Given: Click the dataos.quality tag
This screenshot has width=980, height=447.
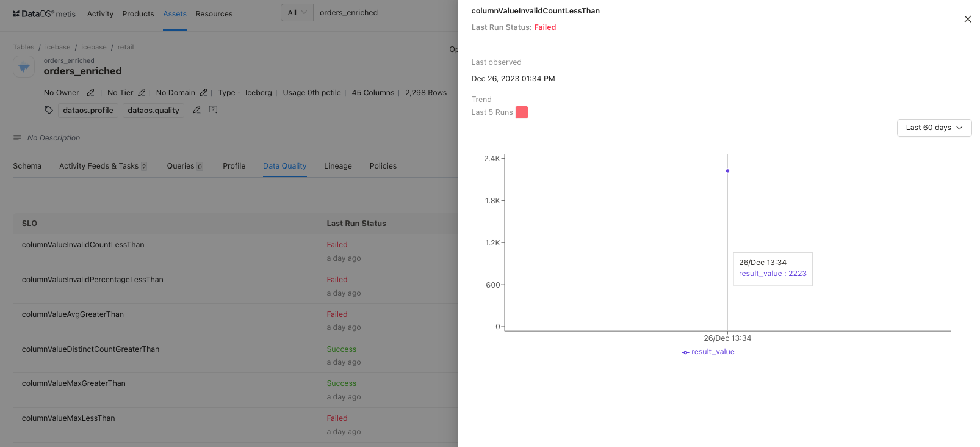Looking at the screenshot, I should [153, 111].
